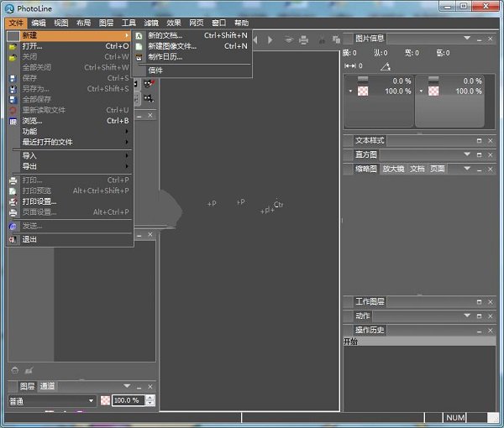Increase layer opacity with the up stepper

[150, 398]
